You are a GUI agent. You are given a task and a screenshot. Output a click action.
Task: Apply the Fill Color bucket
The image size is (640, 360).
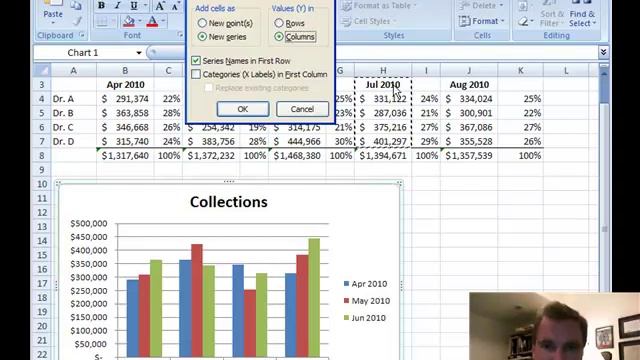tap(129, 21)
